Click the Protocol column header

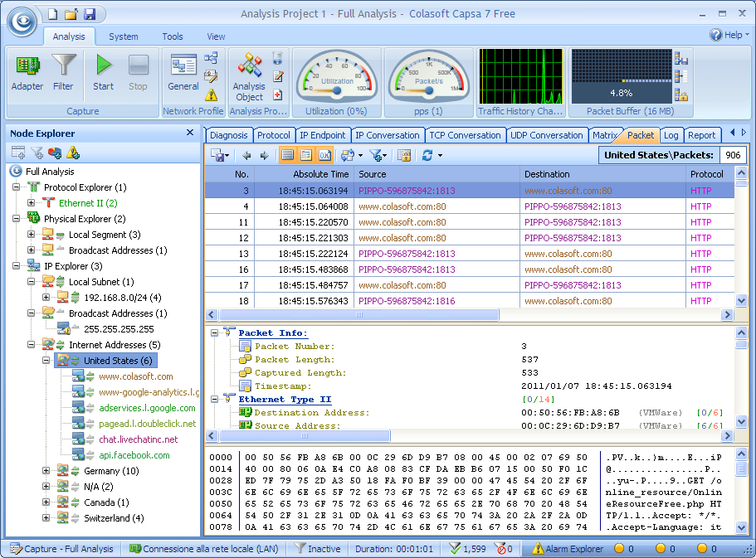coord(706,174)
